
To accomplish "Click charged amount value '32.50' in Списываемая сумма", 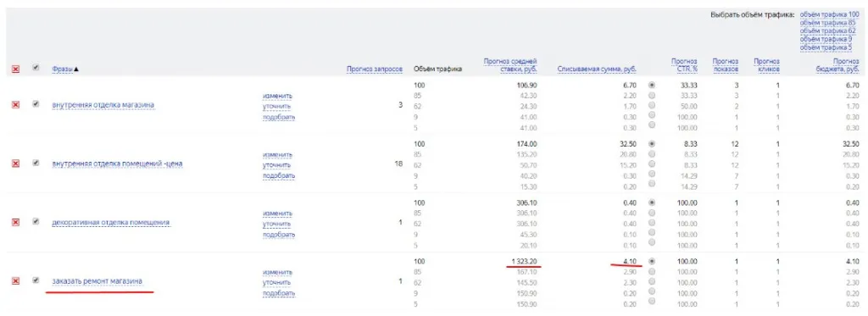I will tap(628, 144).
